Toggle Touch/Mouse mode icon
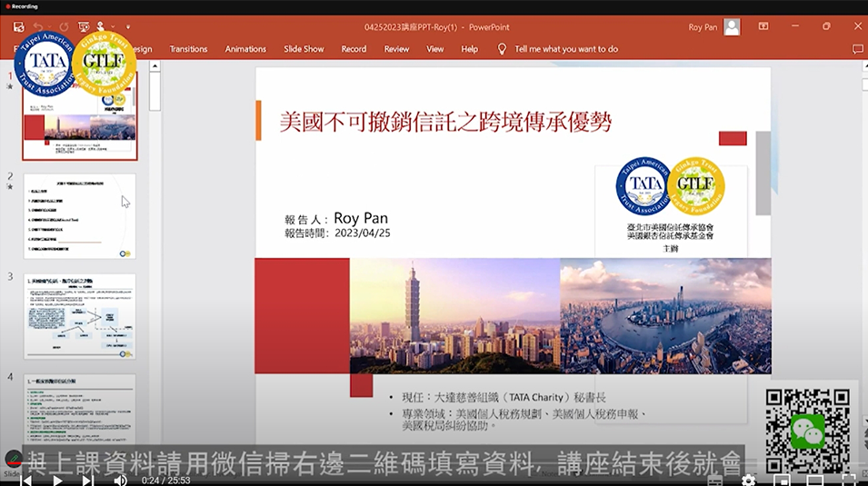This screenshot has height=486, width=868. (101, 26)
